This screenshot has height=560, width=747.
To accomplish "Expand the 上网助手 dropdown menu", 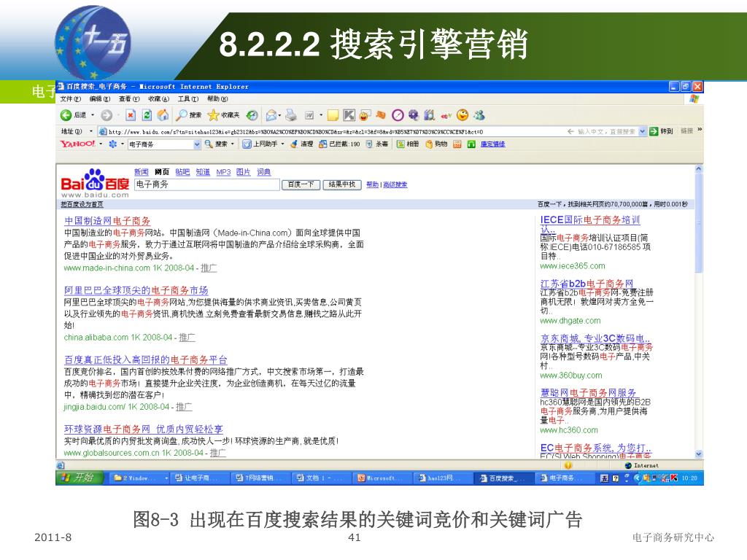I will (282, 144).
